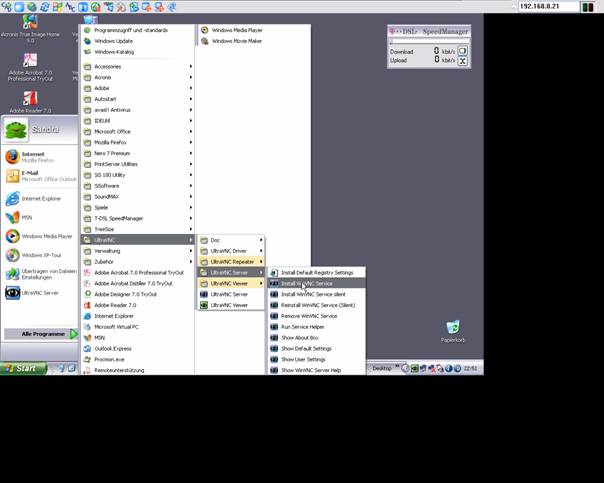
Task: Select Run Service Helper
Action: [x=317, y=327]
